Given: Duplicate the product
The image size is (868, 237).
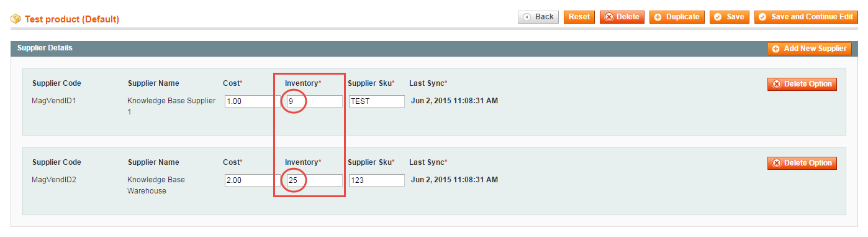Looking at the screenshot, I should click(677, 17).
